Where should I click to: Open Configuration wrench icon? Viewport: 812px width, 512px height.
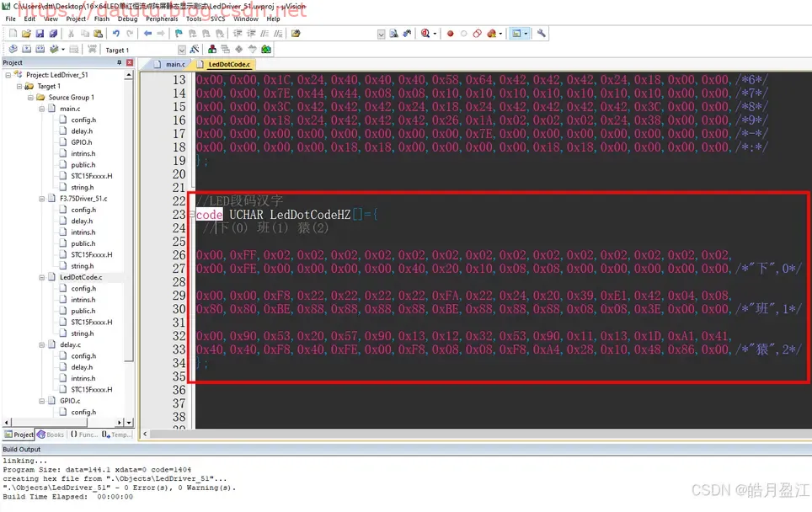pyautogui.click(x=541, y=33)
